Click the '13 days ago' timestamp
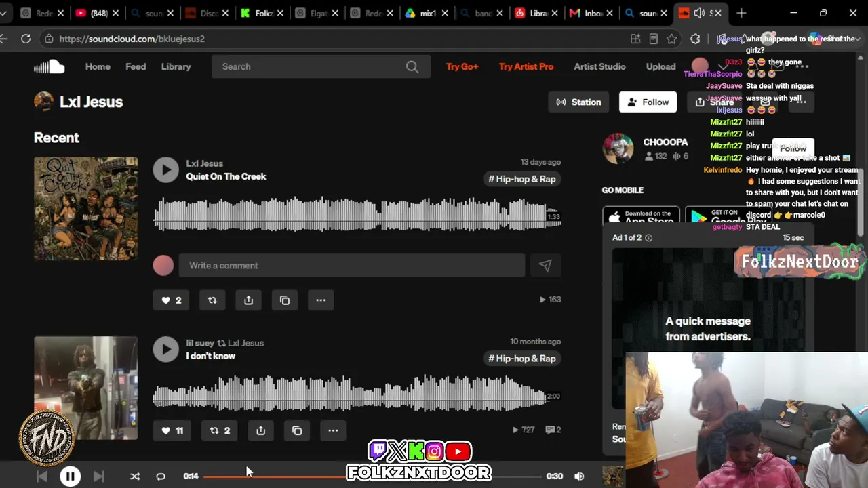This screenshot has height=488, width=868. click(540, 163)
